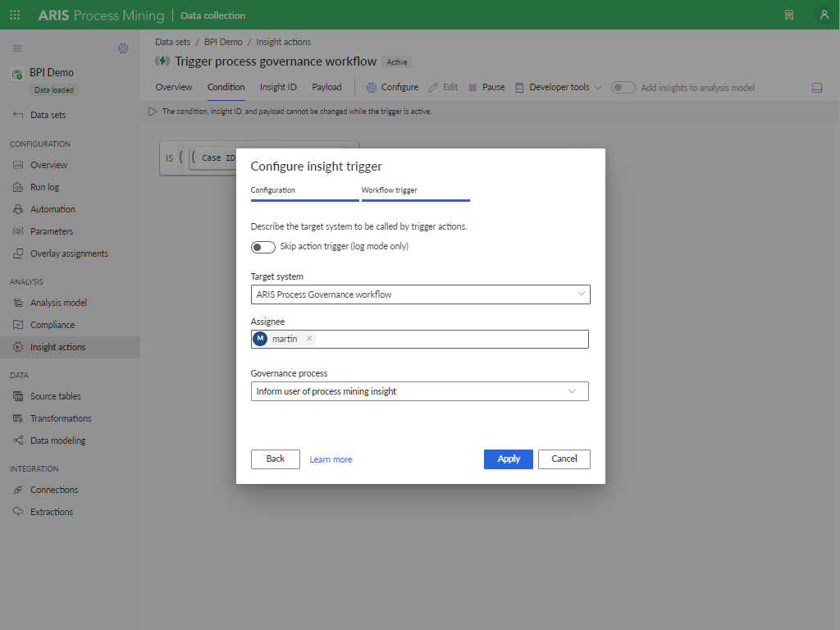Click the Edit button in toolbar

click(443, 87)
